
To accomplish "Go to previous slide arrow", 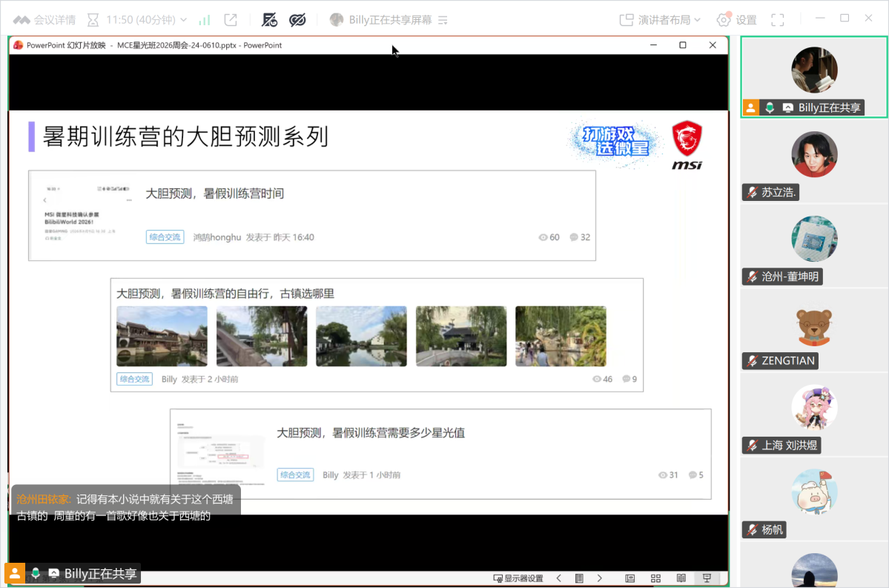I will (x=559, y=578).
